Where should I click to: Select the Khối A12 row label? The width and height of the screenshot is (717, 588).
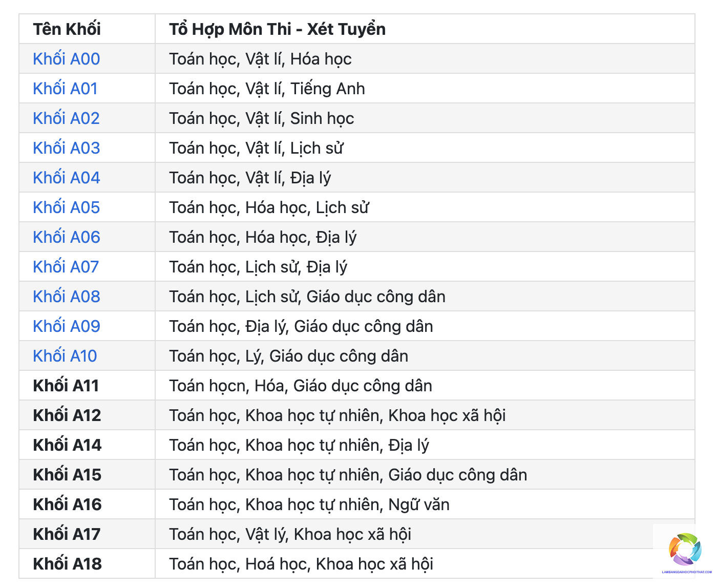(x=67, y=415)
